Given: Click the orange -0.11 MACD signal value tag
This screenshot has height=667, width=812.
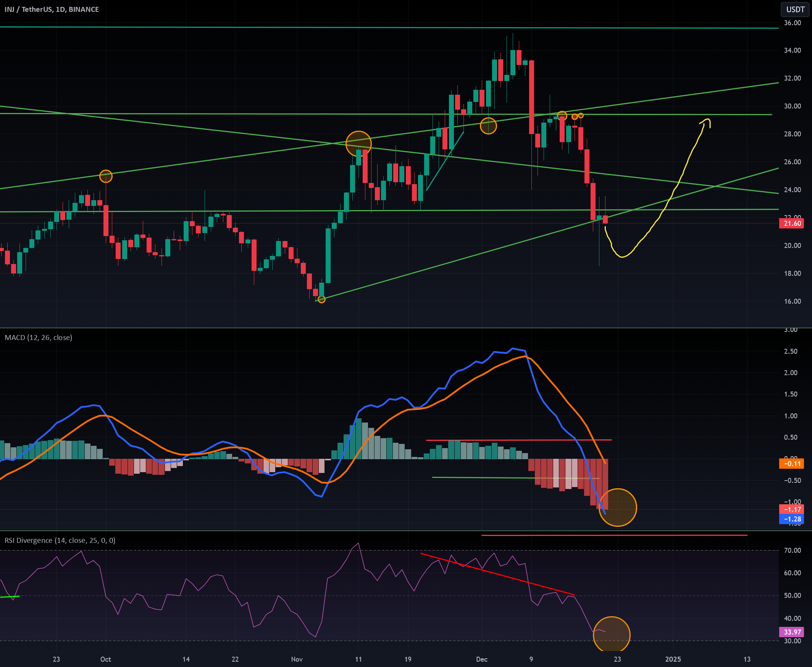Looking at the screenshot, I should 791,463.
